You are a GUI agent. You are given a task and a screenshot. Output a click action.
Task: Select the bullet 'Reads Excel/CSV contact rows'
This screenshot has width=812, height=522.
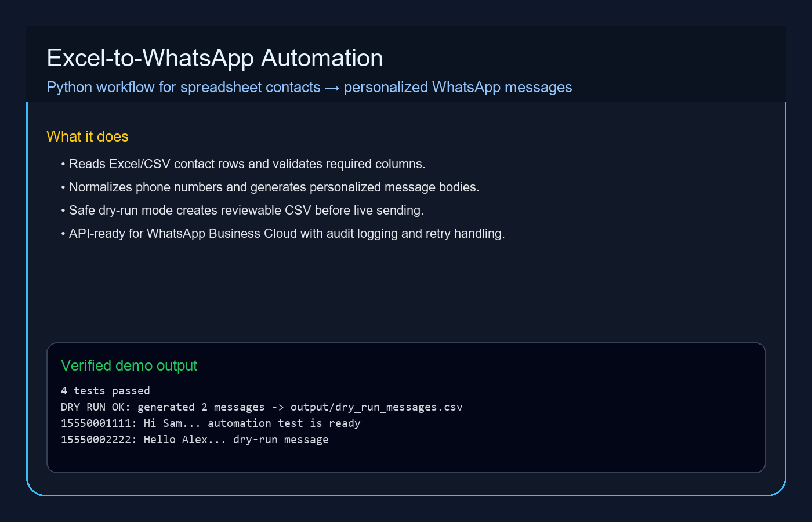pyautogui.click(x=243, y=164)
